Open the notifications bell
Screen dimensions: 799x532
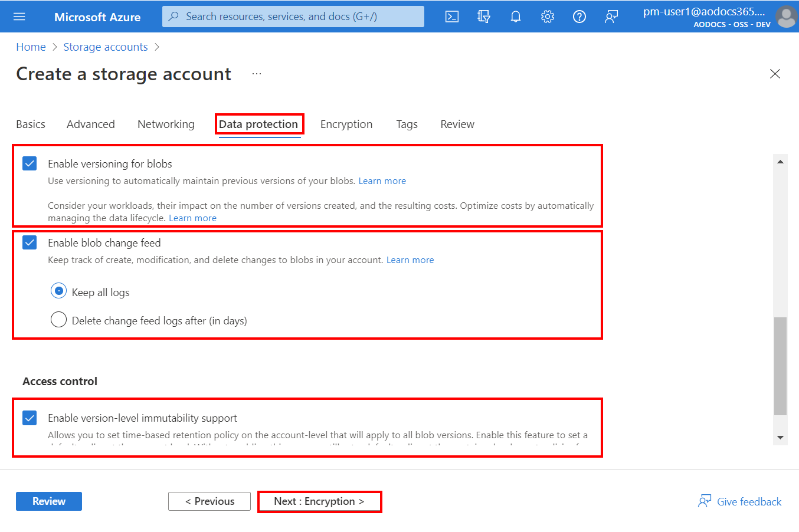tap(516, 17)
